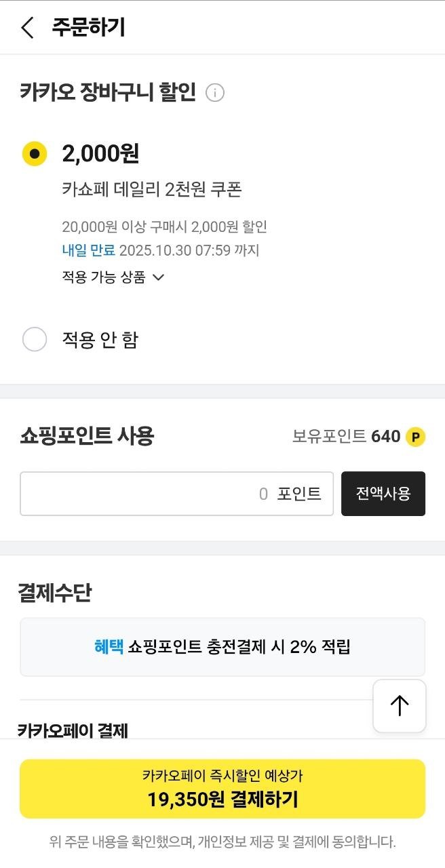Expand the 적용 가능 상품 chevron

pos(158,277)
